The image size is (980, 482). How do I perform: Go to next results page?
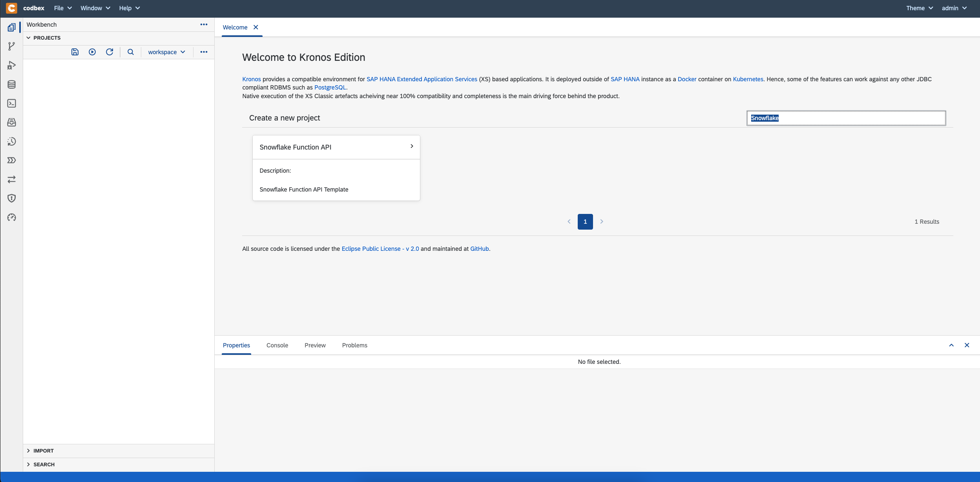pos(602,221)
